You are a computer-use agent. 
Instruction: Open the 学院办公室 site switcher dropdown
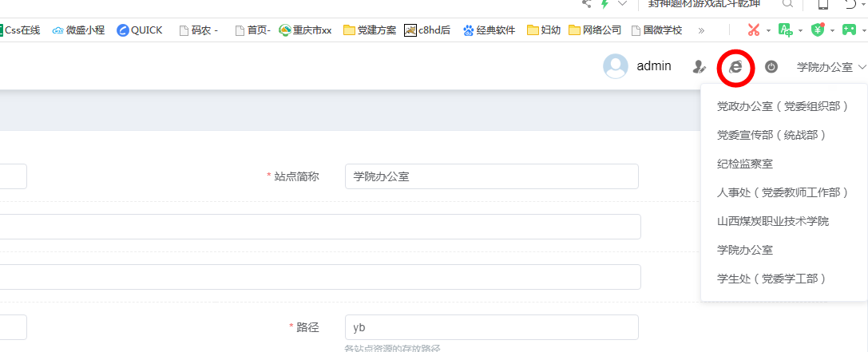click(831, 67)
